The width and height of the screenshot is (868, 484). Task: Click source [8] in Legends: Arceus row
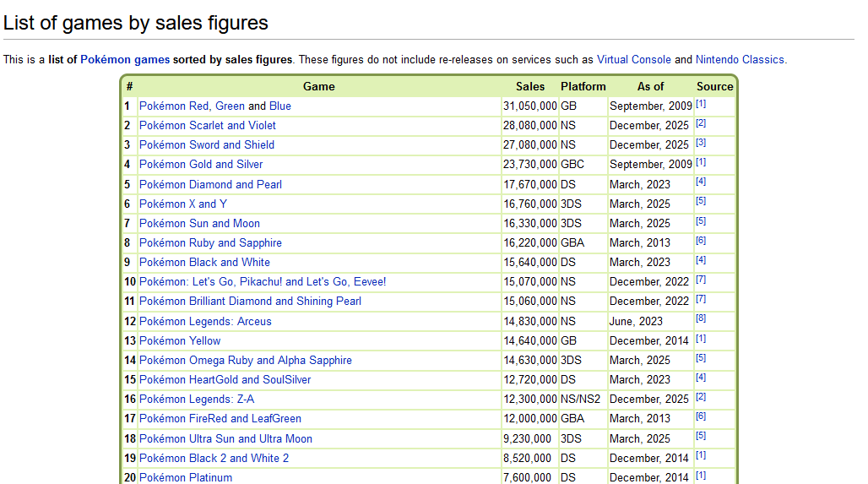(x=701, y=318)
